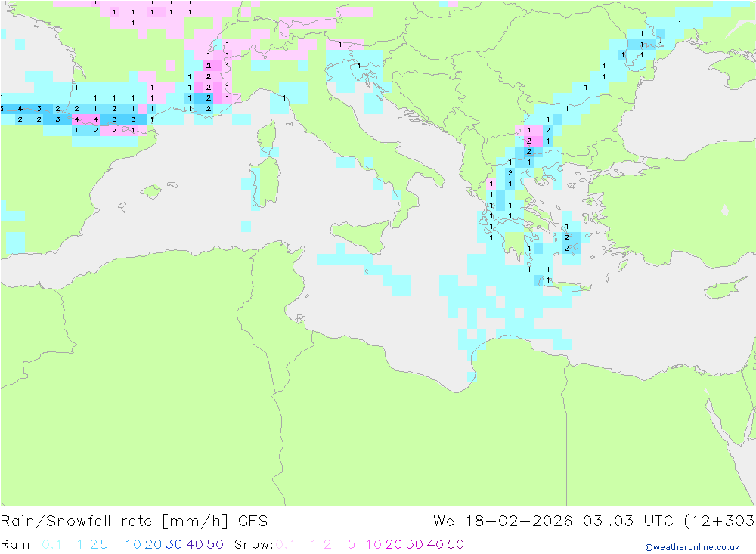Select the 0.1 value in the Snow legend
Screen dimensions: 756x554
286,544
